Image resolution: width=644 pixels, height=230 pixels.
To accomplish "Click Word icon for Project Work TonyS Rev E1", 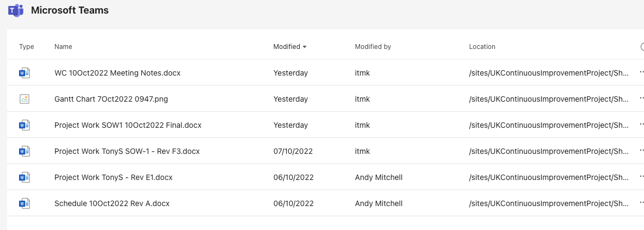I will 24,177.
